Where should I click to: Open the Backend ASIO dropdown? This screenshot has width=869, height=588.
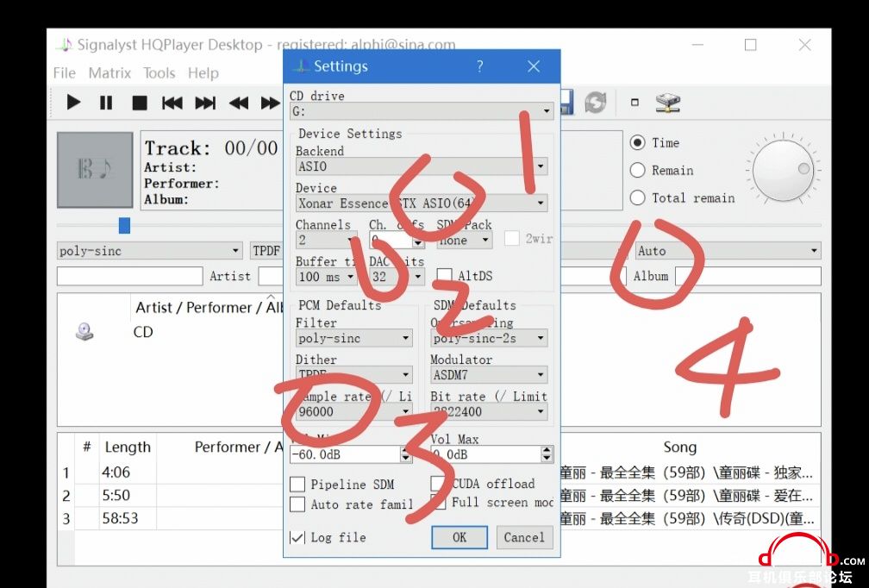click(422, 166)
